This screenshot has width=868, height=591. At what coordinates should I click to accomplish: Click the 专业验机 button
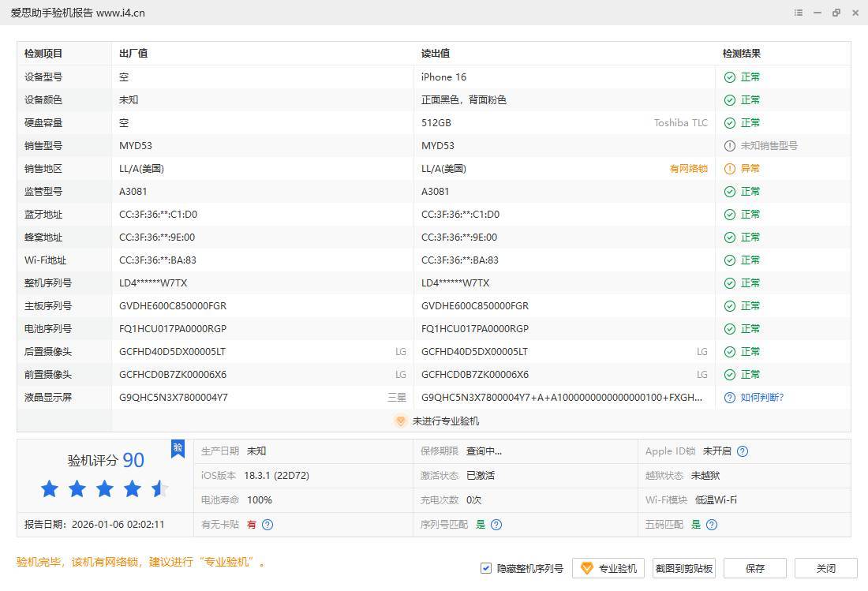point(608,568)
